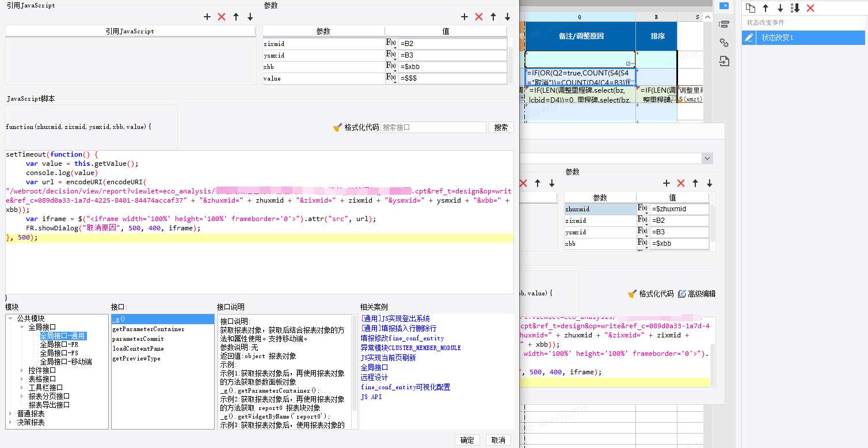
Task: Select 全局接口-FS in module tree
Action: coord(59,353)
